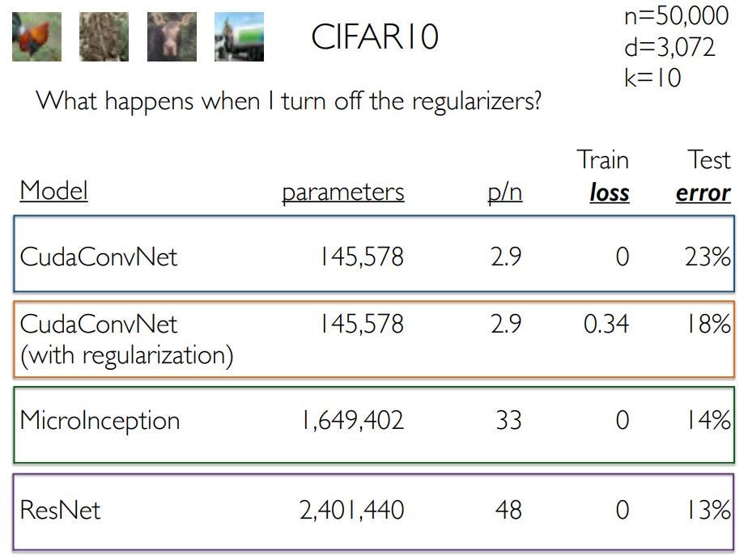748x560 pixels.
Task: Select the 1,649,402 parameter count
Action: point(352,421)
